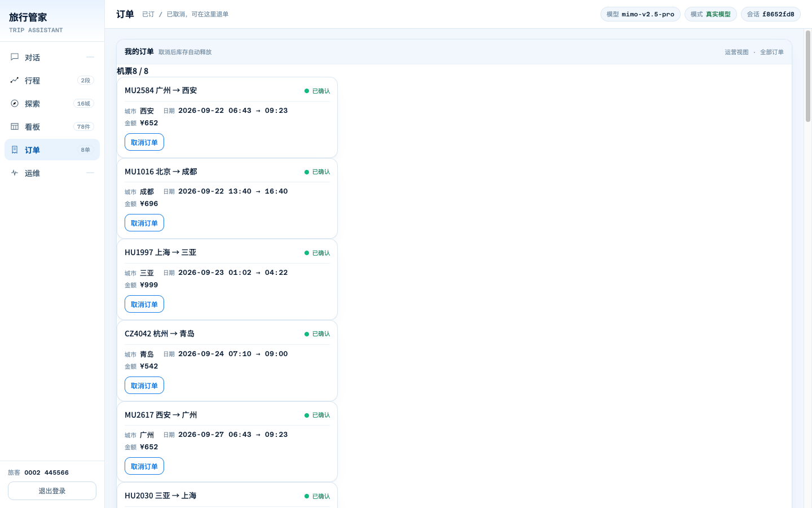812x508 pixels.
Task: Select the title HU2030 三亚 → 上海
Action: point(161,496)
